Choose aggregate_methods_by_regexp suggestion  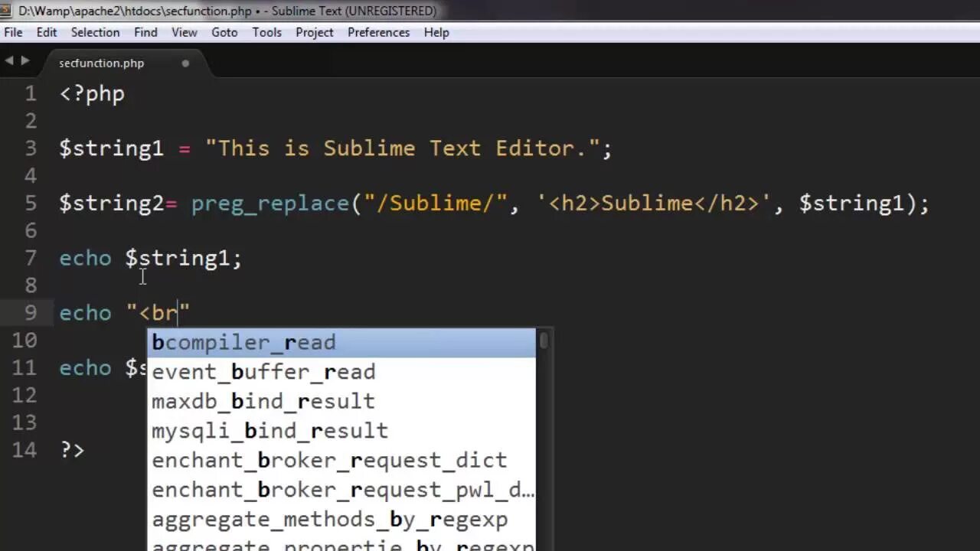[341, 520]
